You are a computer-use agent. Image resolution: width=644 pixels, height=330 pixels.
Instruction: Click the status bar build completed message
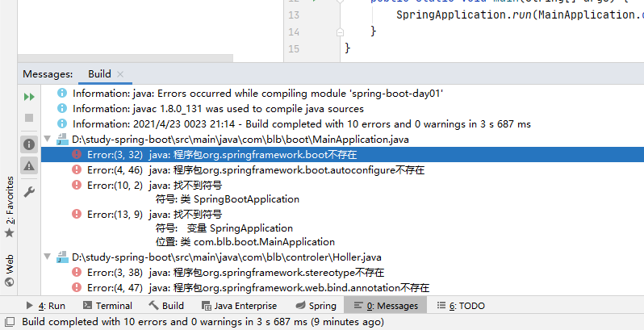203,322
